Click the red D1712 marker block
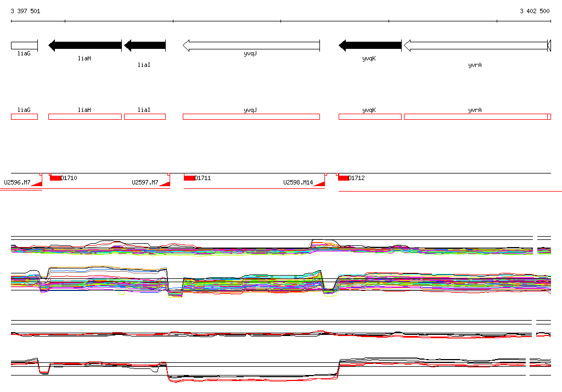This screenshot has width=562, height=392. [x=344, y=178]
